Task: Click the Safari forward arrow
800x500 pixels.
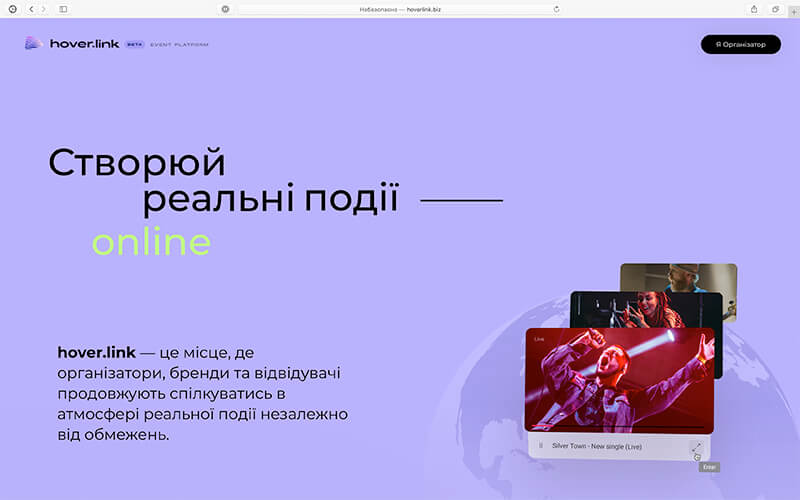Action: (43, 9)
